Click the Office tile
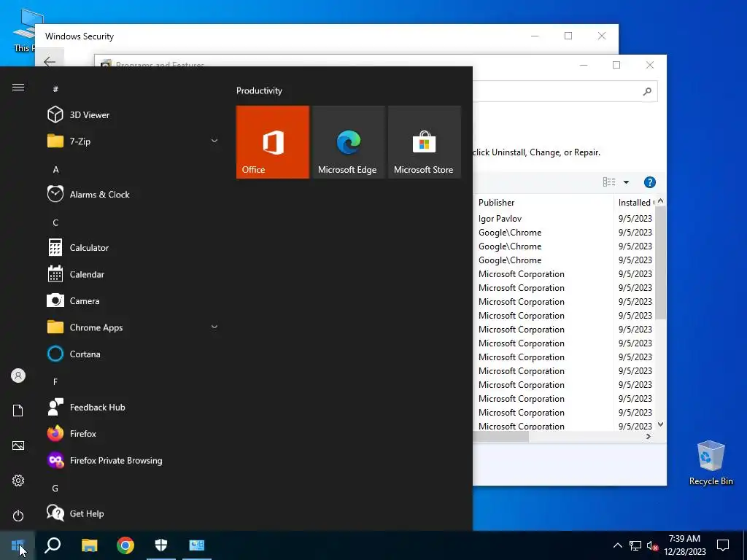 (273, 142)
